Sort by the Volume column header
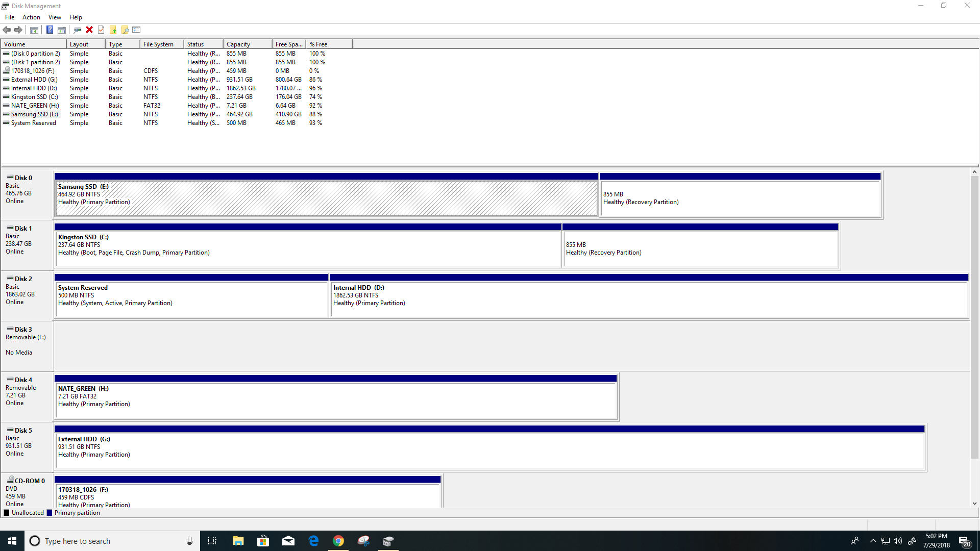 point(34,44)
